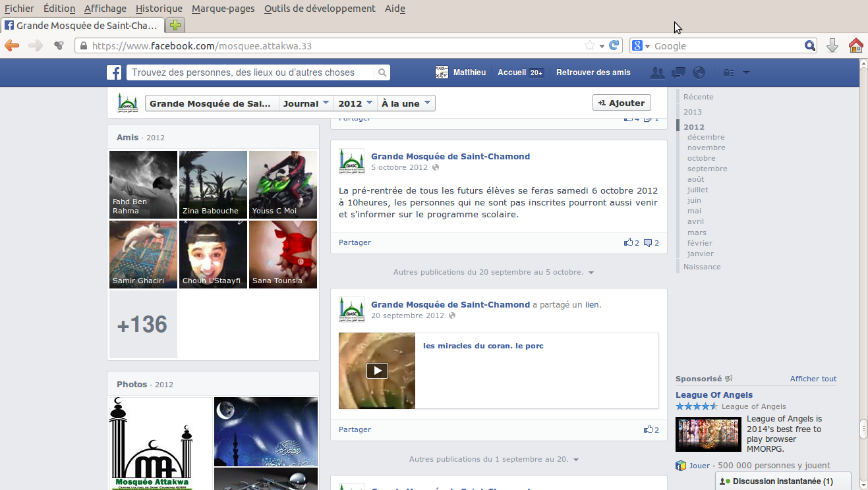Open Sana Tounsia friend thumbnail
Screen dimensions: 868x490
(283, 254)
